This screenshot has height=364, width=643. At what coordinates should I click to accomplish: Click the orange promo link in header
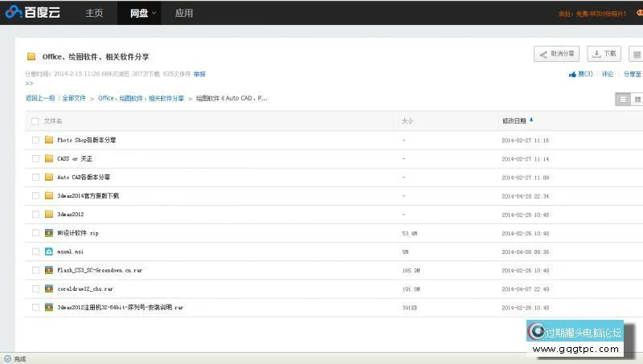tap(592, 14)
